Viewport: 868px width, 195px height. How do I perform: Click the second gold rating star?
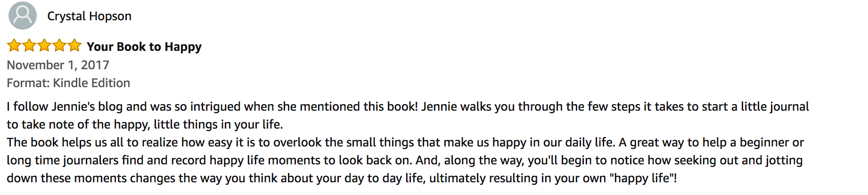tap(29, 46)
